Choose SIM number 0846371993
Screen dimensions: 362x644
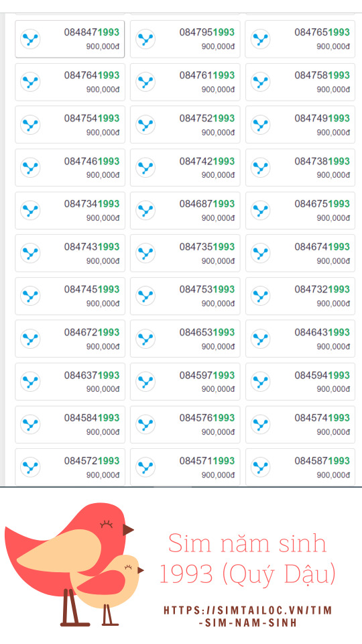92,375
